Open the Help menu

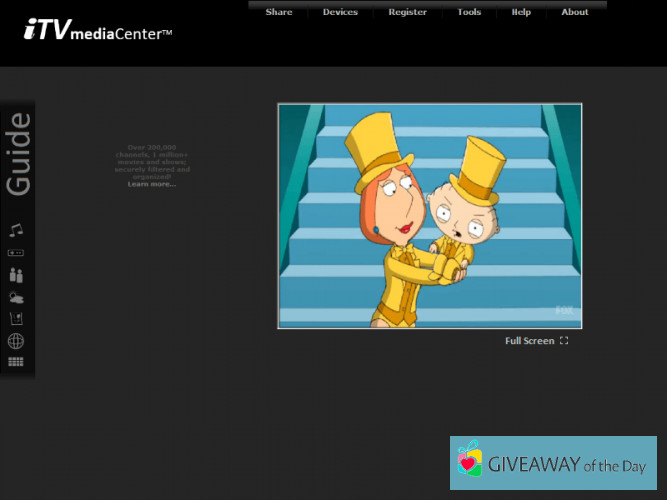click(x=521, y=12)
